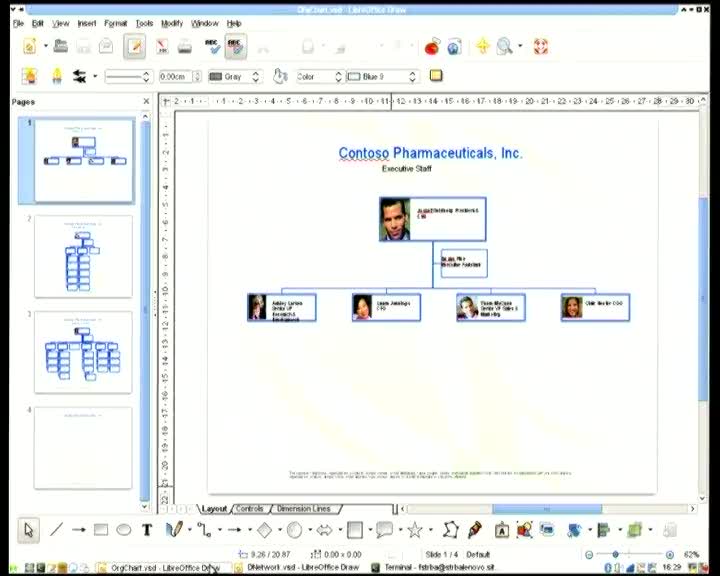The width and height of the screenshot is (720, 576).
Task: Open the Connector dropdown arrow
Action: (220, 530)
